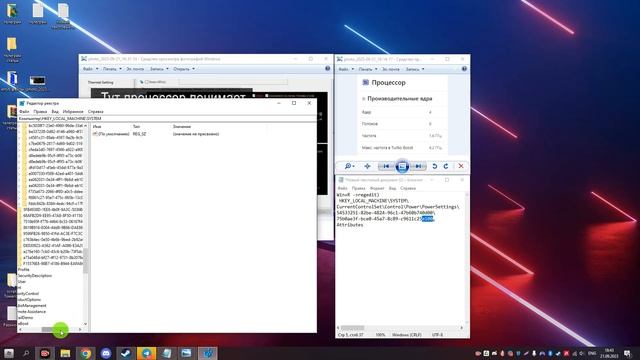Open Печать dropdown in left Photo Viewer

[x=112, y=69]
